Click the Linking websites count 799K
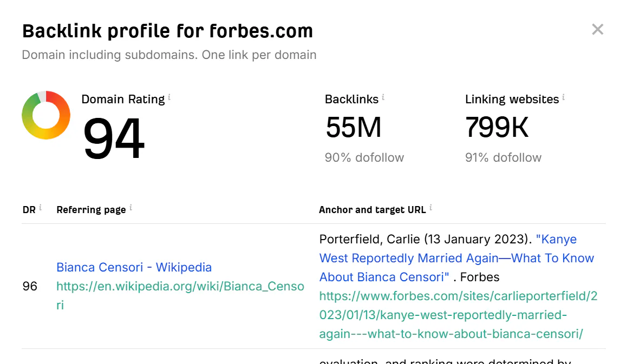620x364 pixels. point(497,128)
